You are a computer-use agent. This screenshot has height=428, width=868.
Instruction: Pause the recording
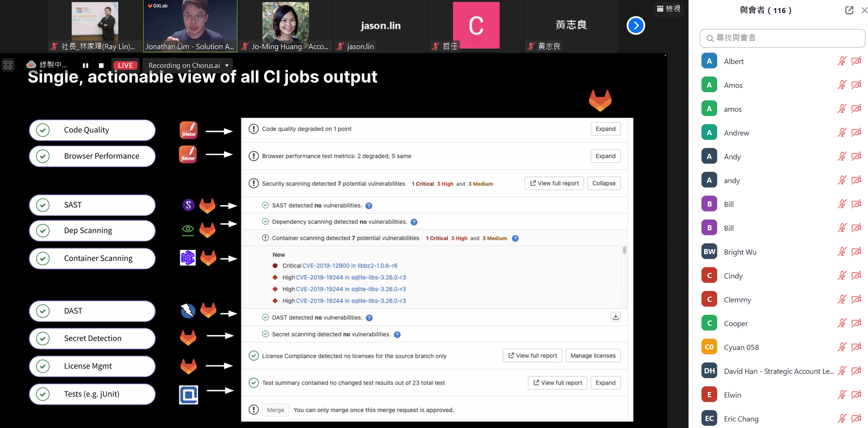click(86, 65)
